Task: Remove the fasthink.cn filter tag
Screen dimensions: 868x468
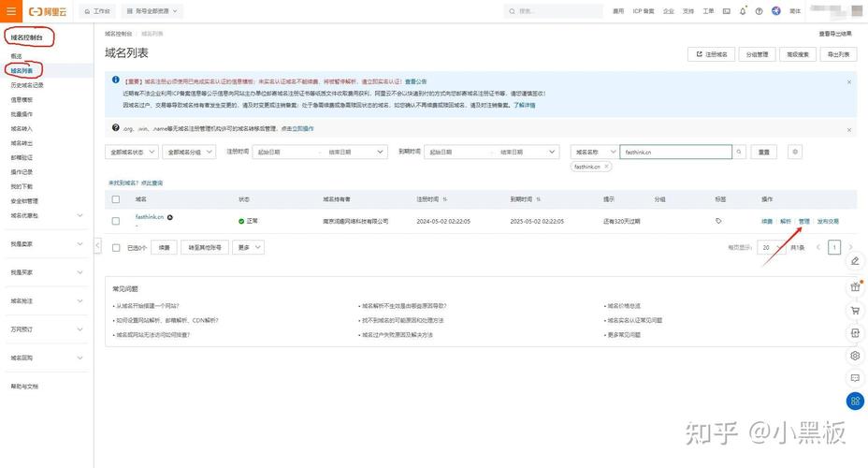Action: pos(606,167)
